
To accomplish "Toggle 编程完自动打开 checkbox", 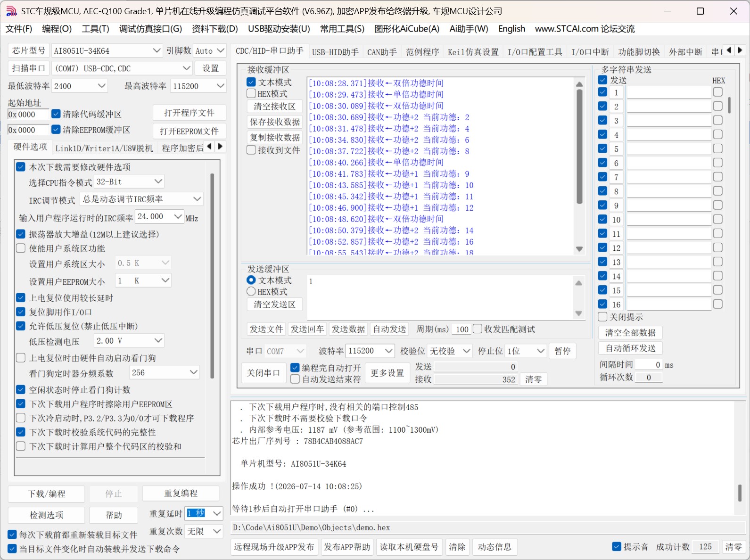I will click(295, 367).
